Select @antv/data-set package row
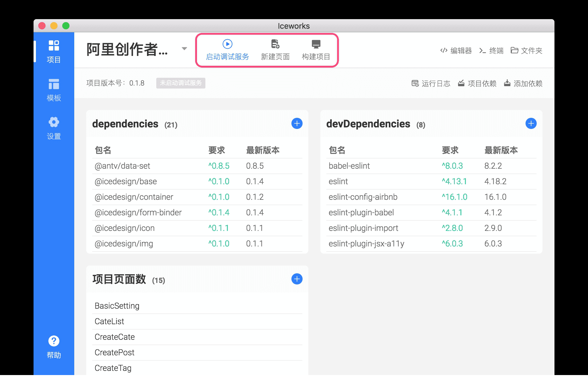The height and width of the screenshot is (390, 588). click(197, 166)
